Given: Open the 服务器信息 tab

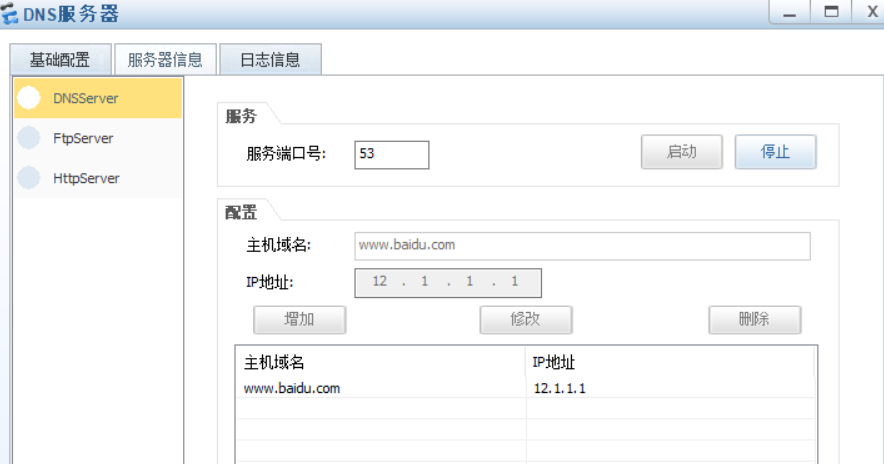Looking at the screenshot, I should [x=165, y=59].
